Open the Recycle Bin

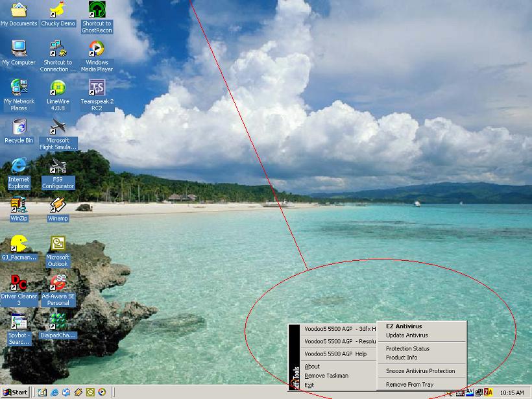19,127
